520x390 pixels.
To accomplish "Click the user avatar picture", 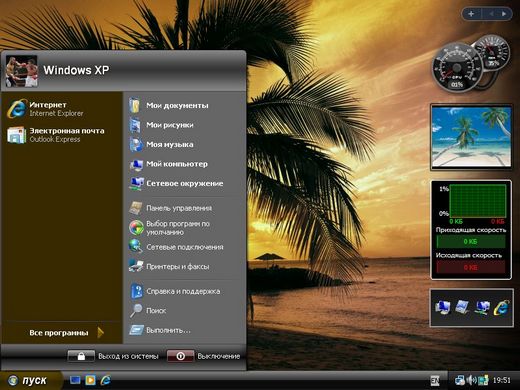I will pyautogui.click(x=21, y=71).
